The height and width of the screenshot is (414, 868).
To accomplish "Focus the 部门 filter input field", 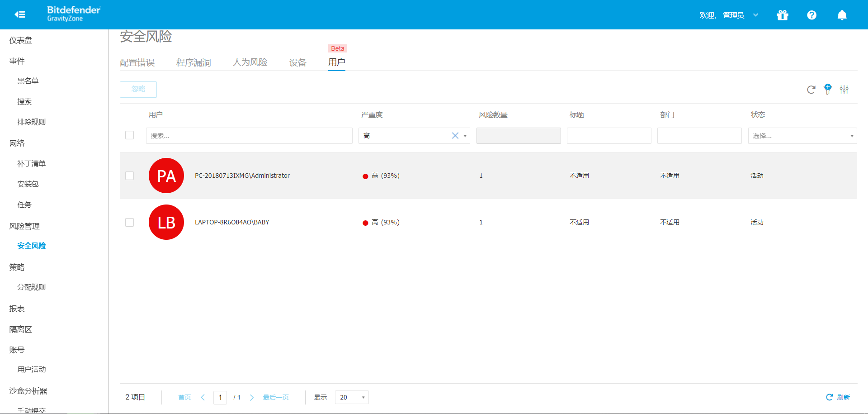I will [699, 136].
